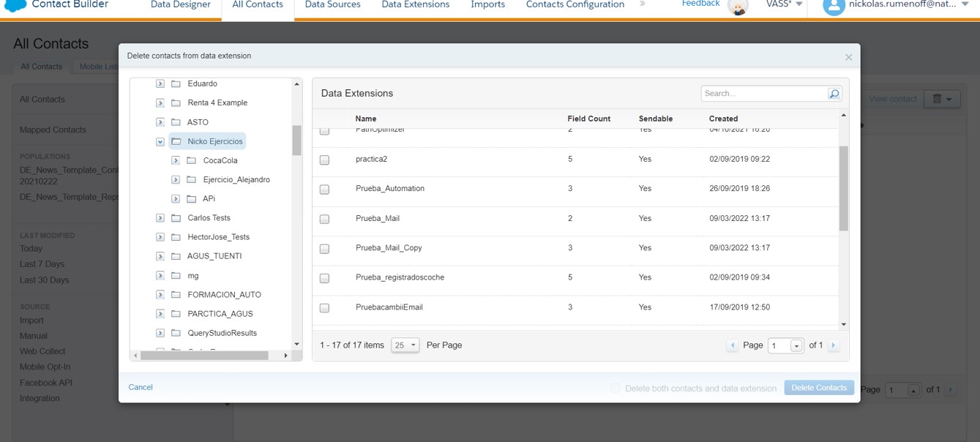This screenshot has width=980, height=442.
Task: Open the Contacts Configuration tab
Action: point(575,5)
